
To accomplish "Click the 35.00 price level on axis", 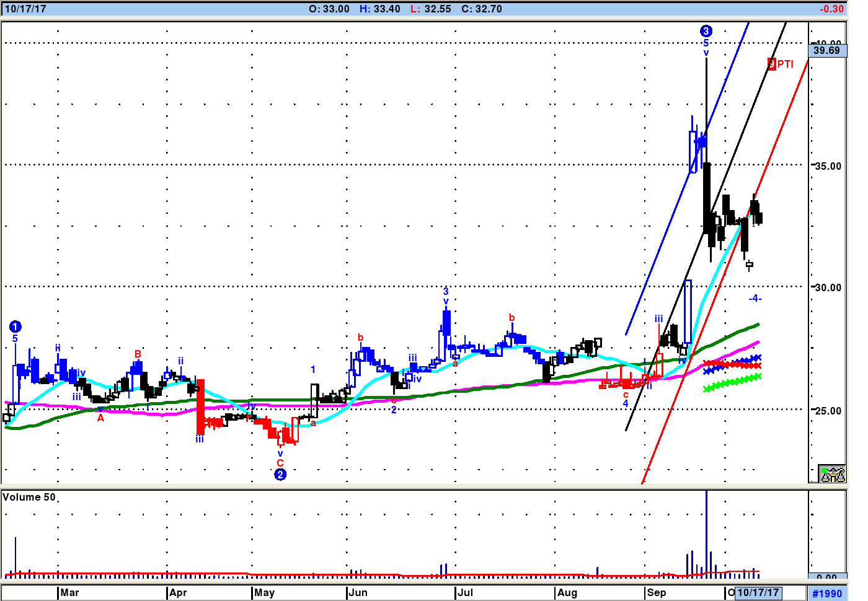I will [828, 166].
